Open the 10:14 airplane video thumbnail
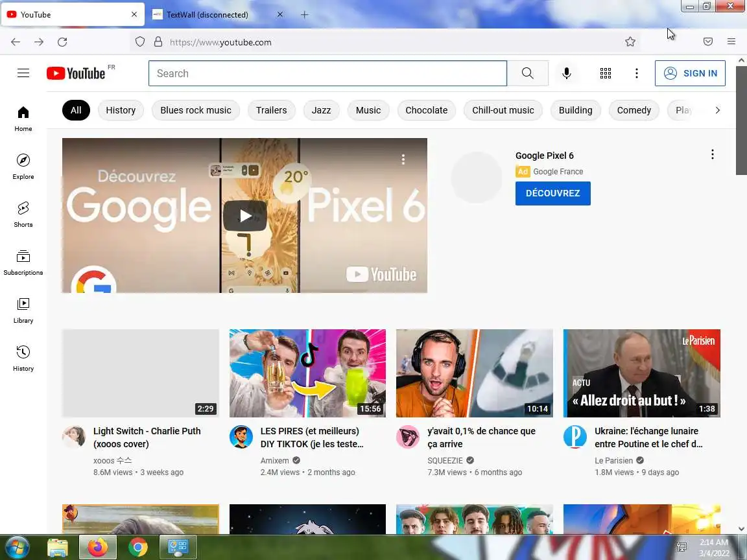The height and width of the screenshot is (560, 747). (475, 373)
